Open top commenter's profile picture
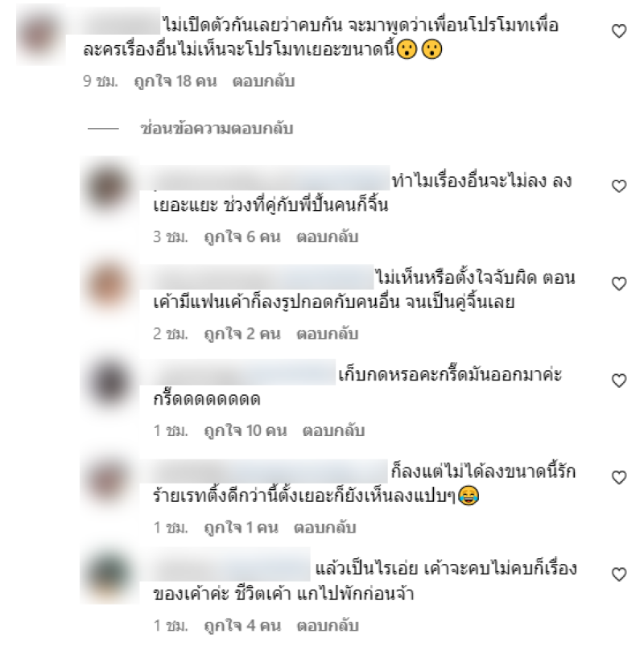This screenshot has width=644, height=646. (x=40, y=35)
